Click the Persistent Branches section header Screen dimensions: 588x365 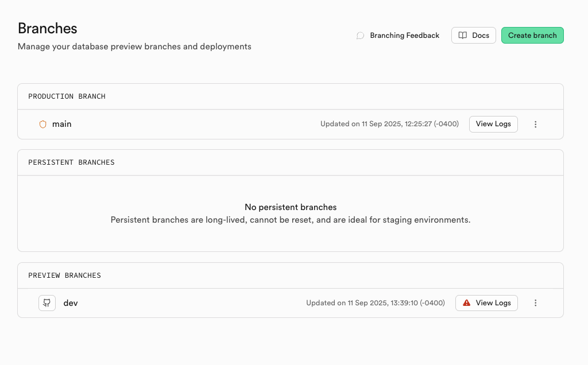(71, 162)
